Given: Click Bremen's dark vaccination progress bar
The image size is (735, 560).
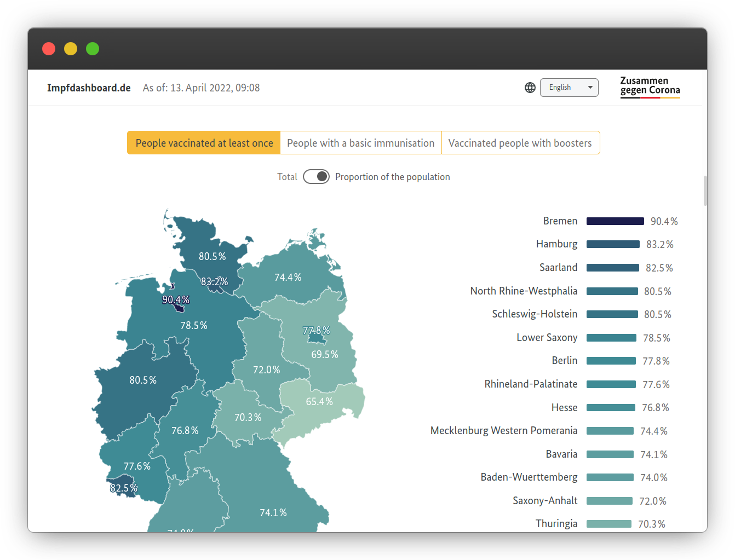Looking at the screenshot, I should point(615,221).
